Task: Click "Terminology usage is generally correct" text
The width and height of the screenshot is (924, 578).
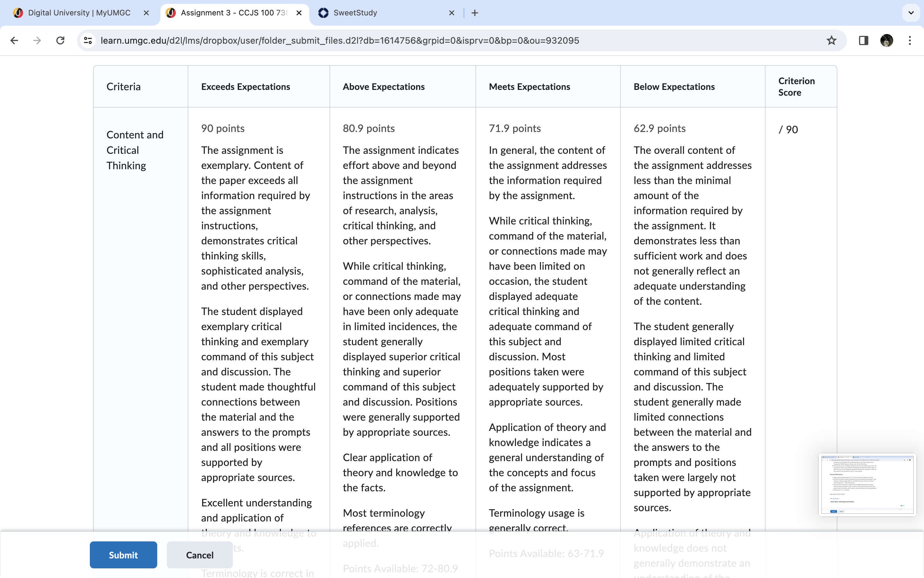Action: [536, 520]
